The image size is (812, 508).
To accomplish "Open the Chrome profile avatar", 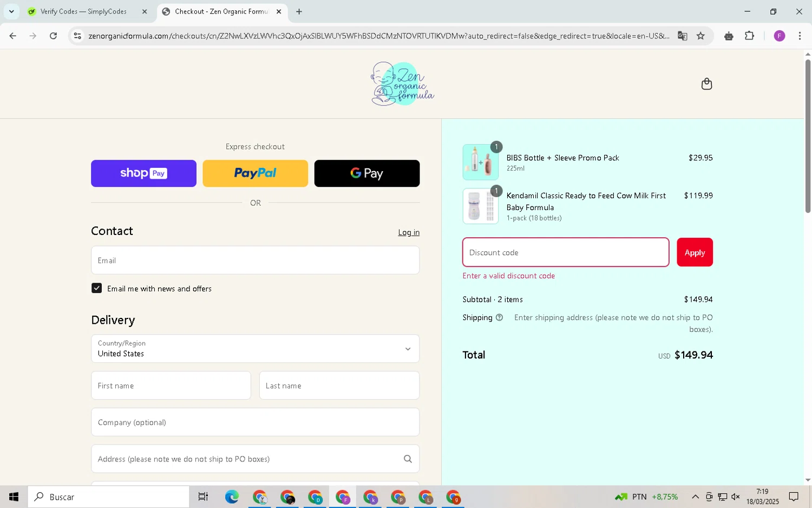I will 779,36.
